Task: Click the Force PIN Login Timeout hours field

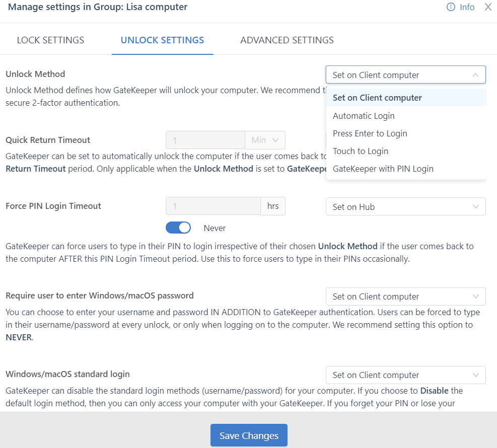Action: click(213, 206)
